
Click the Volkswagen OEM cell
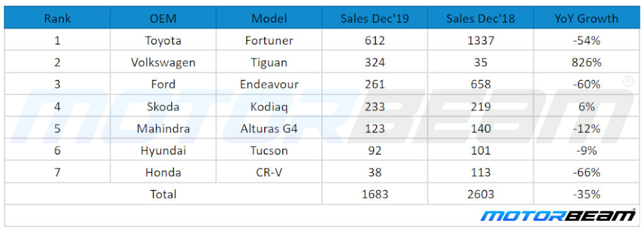(x=163, y=62)
